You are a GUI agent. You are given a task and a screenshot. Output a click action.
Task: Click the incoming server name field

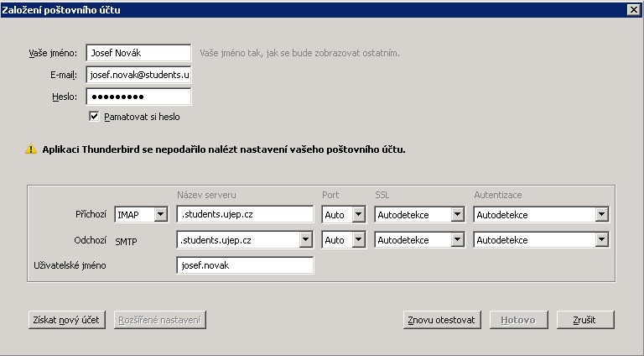tap(245, 215)
